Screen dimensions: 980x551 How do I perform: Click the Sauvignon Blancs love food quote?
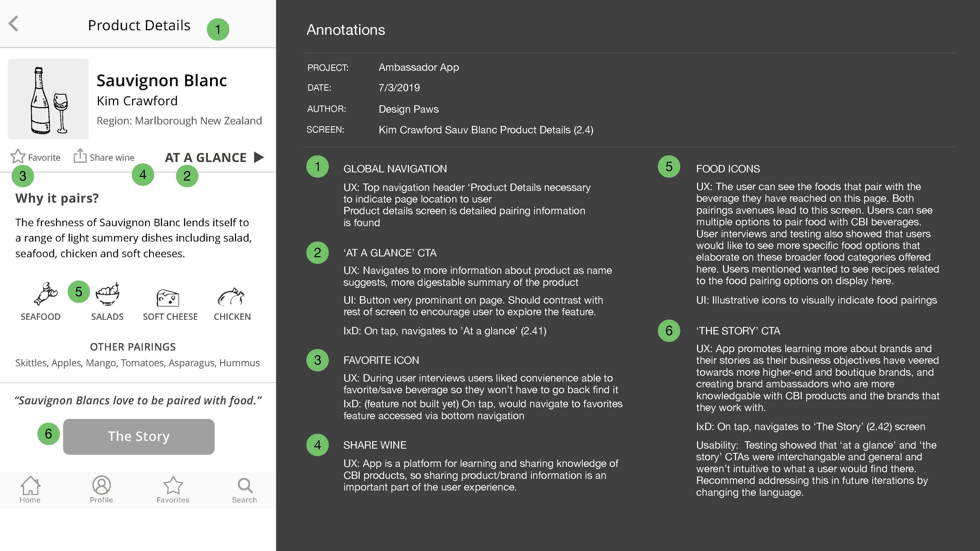[138, 400]
